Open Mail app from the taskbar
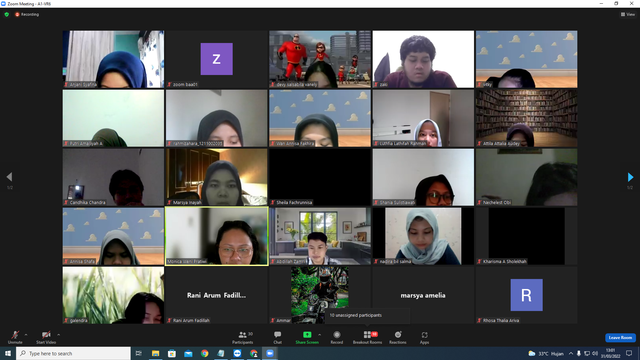This screenshot has height=360, width=640. pyautogui.click(x=188, y=353)
